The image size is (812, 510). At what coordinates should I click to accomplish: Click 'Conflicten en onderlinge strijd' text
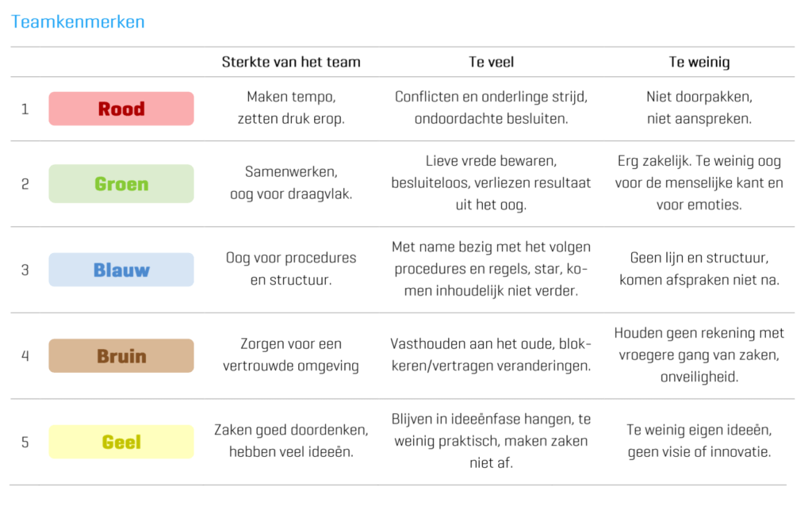(491, 97)
